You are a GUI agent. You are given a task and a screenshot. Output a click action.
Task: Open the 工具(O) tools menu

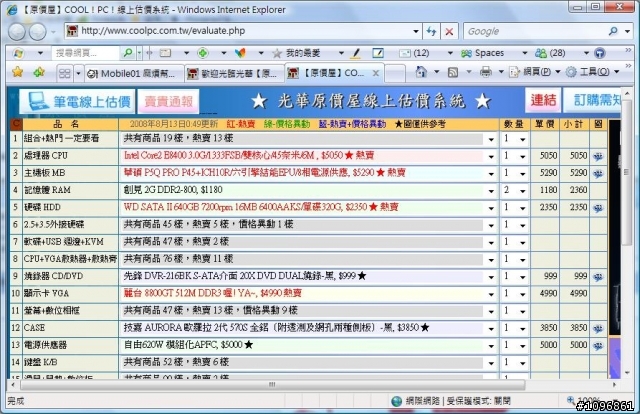coord(593,72)
